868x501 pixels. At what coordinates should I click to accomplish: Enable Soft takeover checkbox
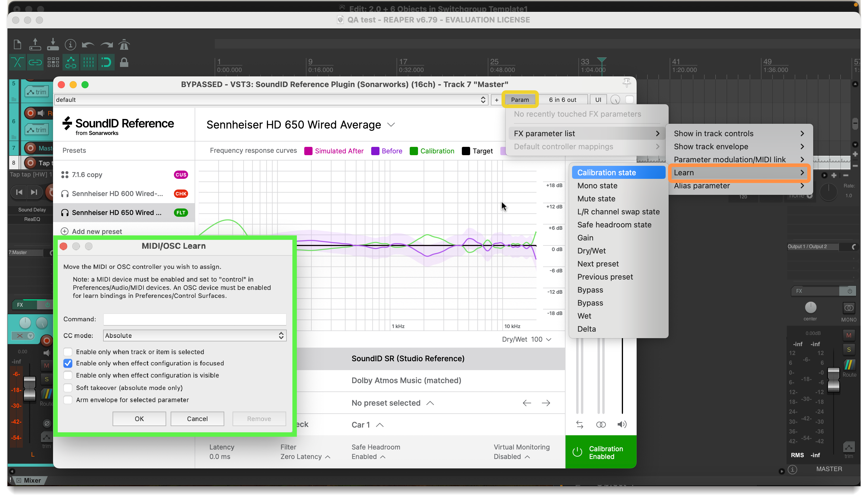tap(68, 388)
